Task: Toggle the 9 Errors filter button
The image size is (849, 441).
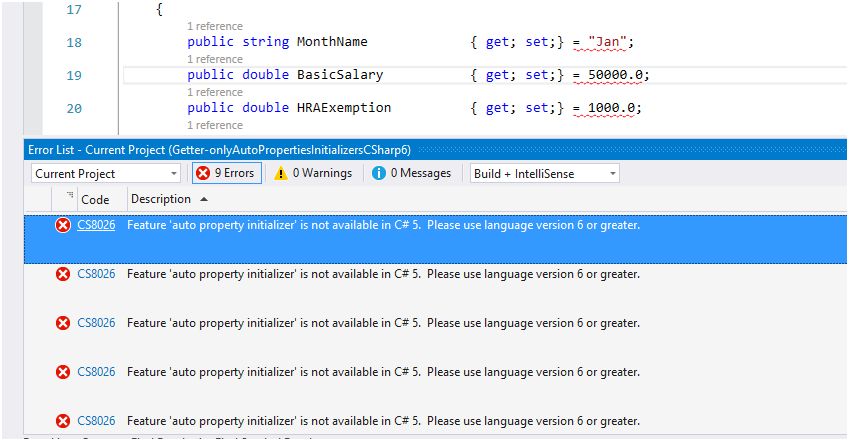Action: (227, 173)
